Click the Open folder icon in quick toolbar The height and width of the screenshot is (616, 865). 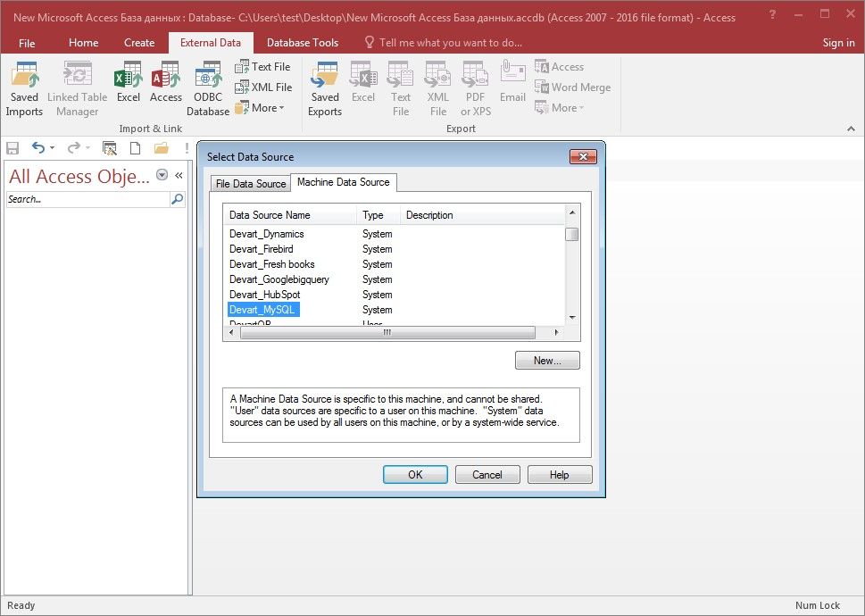[161, 148]
